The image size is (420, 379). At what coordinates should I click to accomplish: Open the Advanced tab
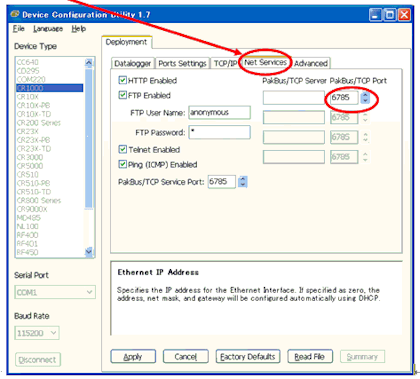311,63
